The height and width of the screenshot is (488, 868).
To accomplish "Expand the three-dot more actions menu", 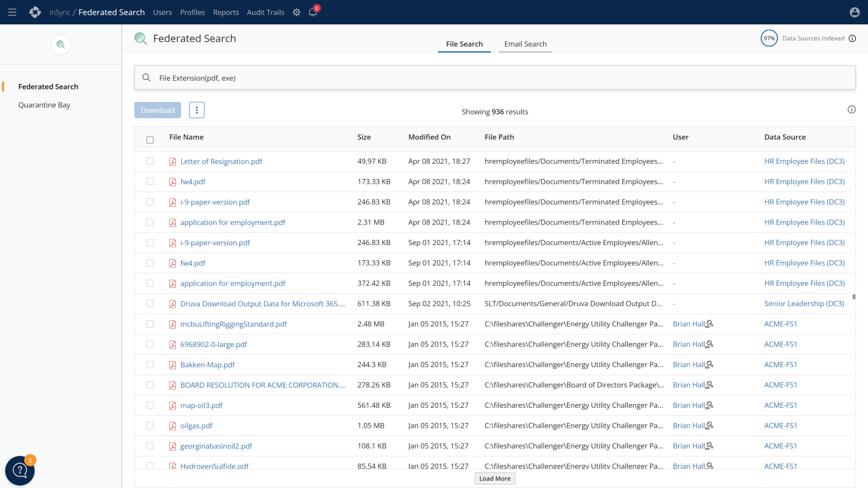I will click(x=196, y=110).
